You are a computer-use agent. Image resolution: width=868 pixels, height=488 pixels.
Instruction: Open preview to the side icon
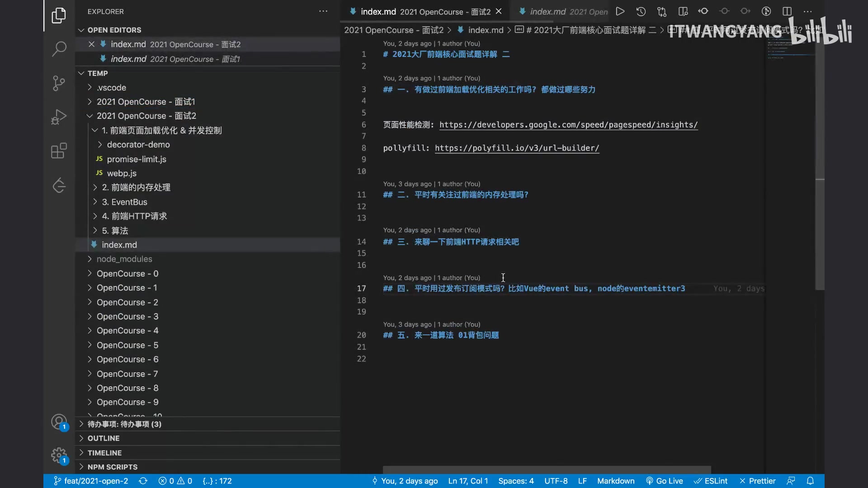pyautogui.click(x=683, y=11)
